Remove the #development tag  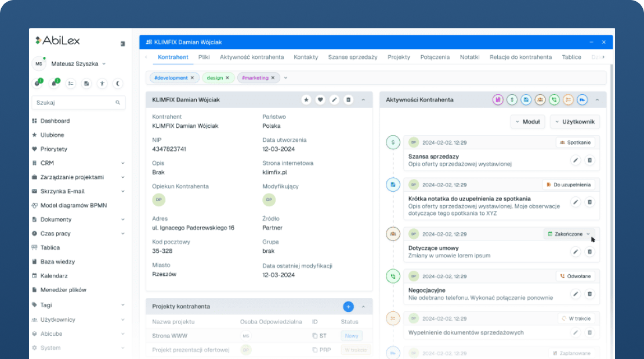193,78
